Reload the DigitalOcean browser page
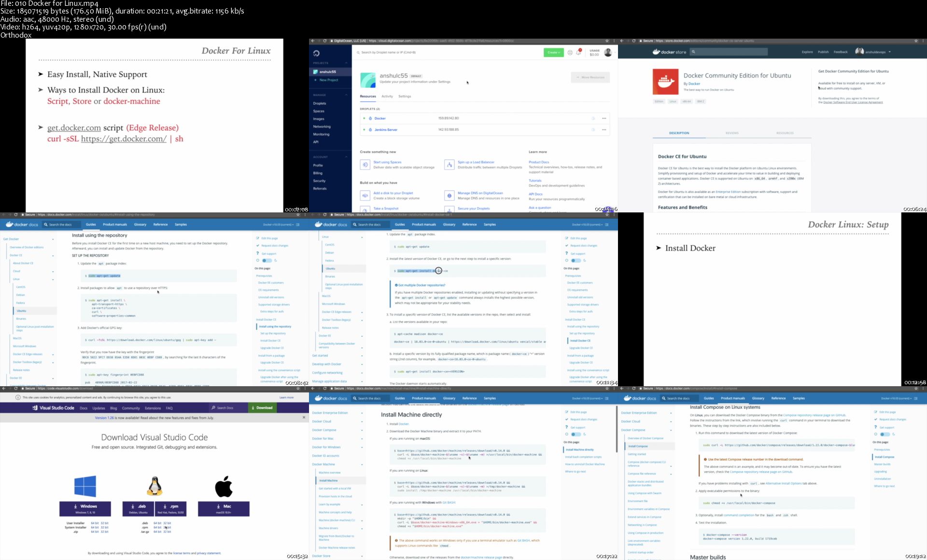The image size is (927, 560). tap(325, 41)
